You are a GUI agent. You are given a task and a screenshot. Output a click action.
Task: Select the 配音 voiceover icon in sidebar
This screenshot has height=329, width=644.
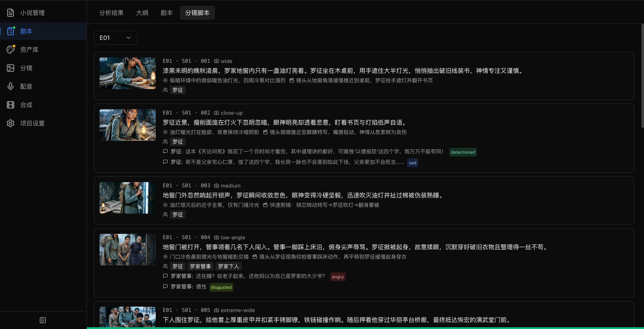coord(11,86)
